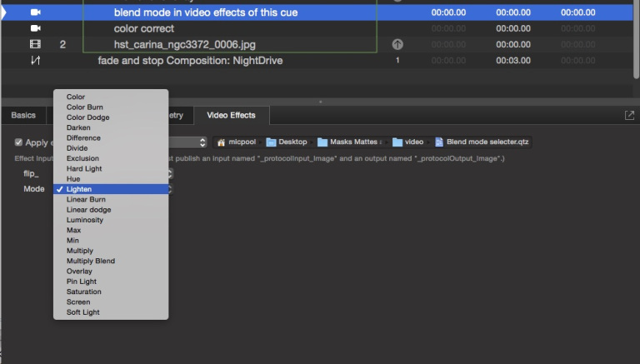The image size is (640, 364).
Task: Select Multiply from the blend mode list
Action: click(x=80, y=251)
